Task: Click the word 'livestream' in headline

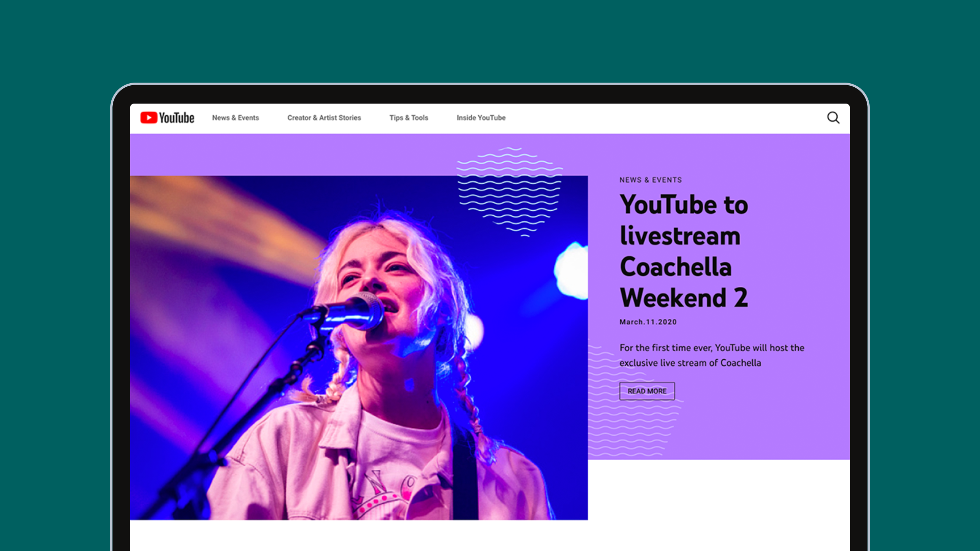Action: click(680, 236)
